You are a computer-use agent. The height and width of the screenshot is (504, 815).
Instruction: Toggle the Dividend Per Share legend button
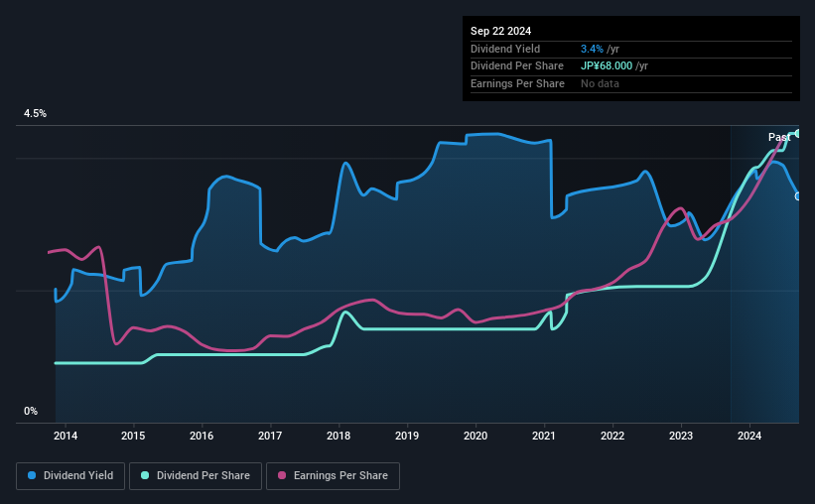point(196,476)
